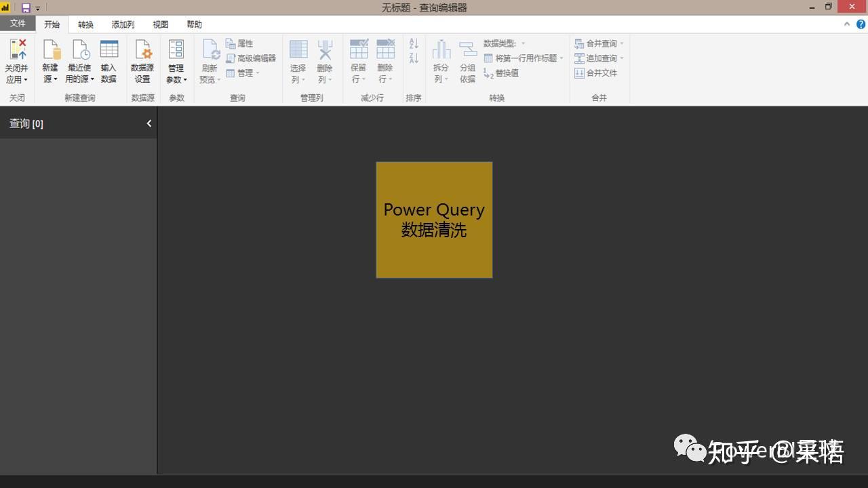Viewport: 868px width, 488px height.
Task: Restore down the 查询编辑器 window
Action: click(x=828, y=7)
